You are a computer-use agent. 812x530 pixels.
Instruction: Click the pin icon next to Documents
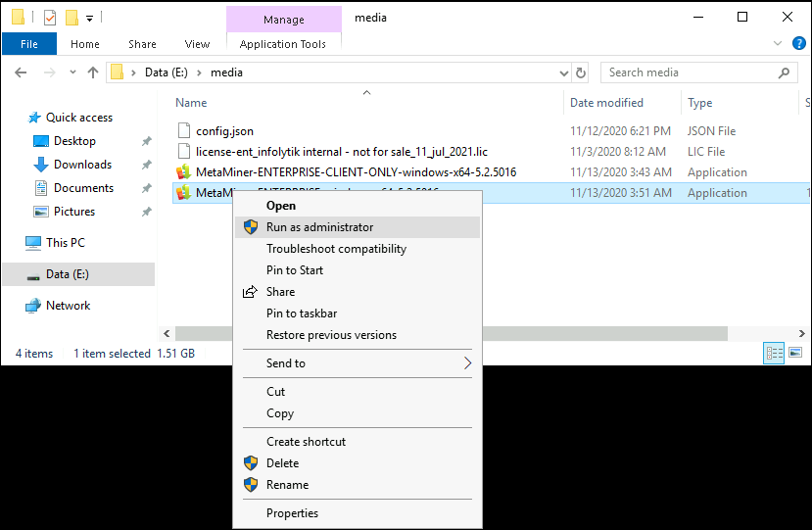click(147, 188)
